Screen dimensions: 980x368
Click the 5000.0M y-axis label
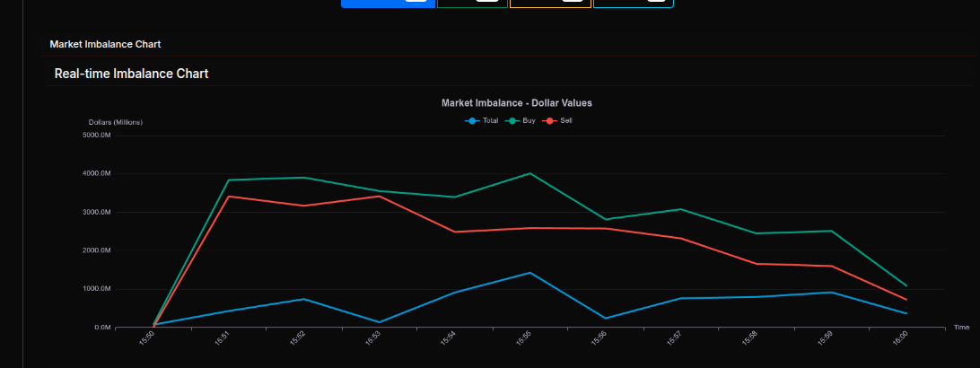click(96, 136)
